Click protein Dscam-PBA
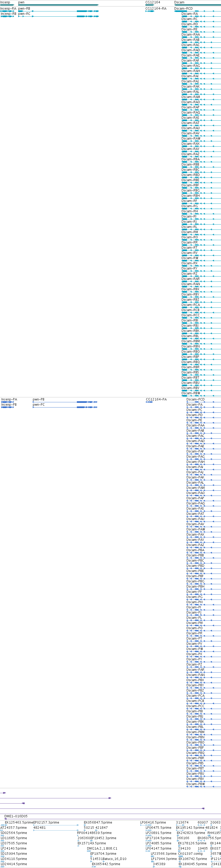 (195, 550)
